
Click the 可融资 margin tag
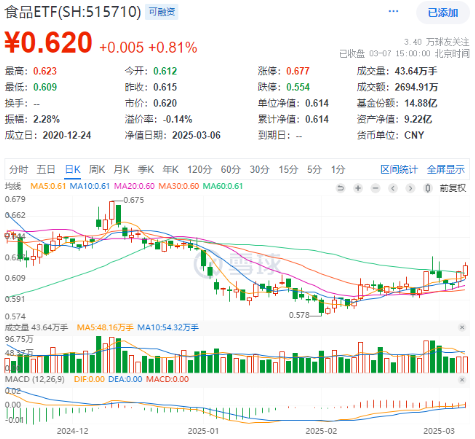(x=162, y=12)
